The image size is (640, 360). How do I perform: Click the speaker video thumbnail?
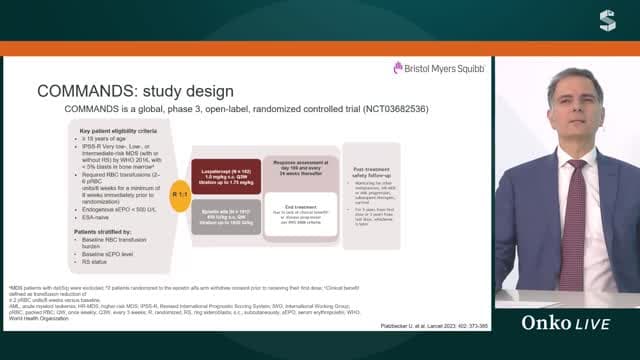(x=567, y=182)
